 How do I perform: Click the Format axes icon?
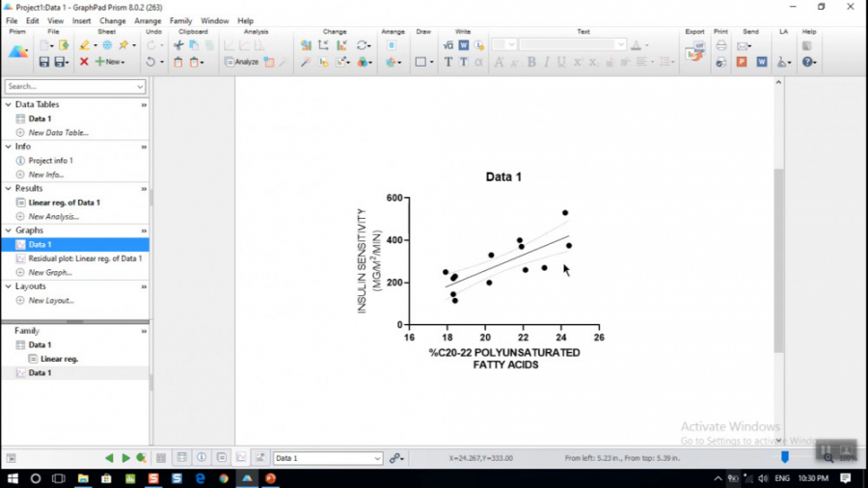coord(324,45)
